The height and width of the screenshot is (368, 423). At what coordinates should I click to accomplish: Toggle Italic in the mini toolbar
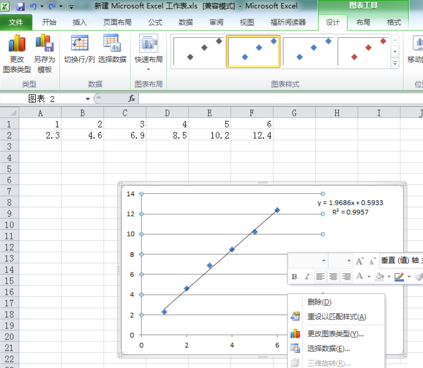coord(307,277)
